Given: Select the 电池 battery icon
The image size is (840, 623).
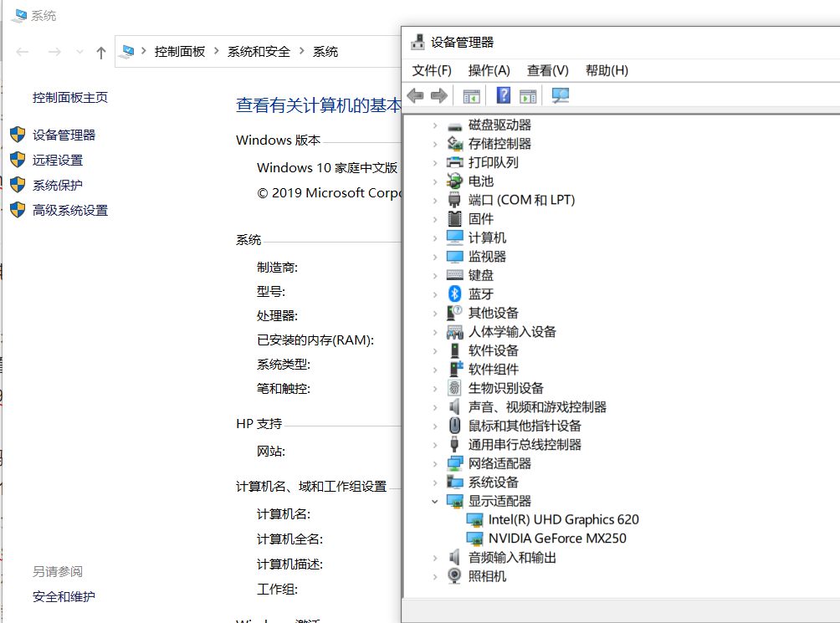Looking at the screenshot, I should pyautogui.click(x=455, y=181).
